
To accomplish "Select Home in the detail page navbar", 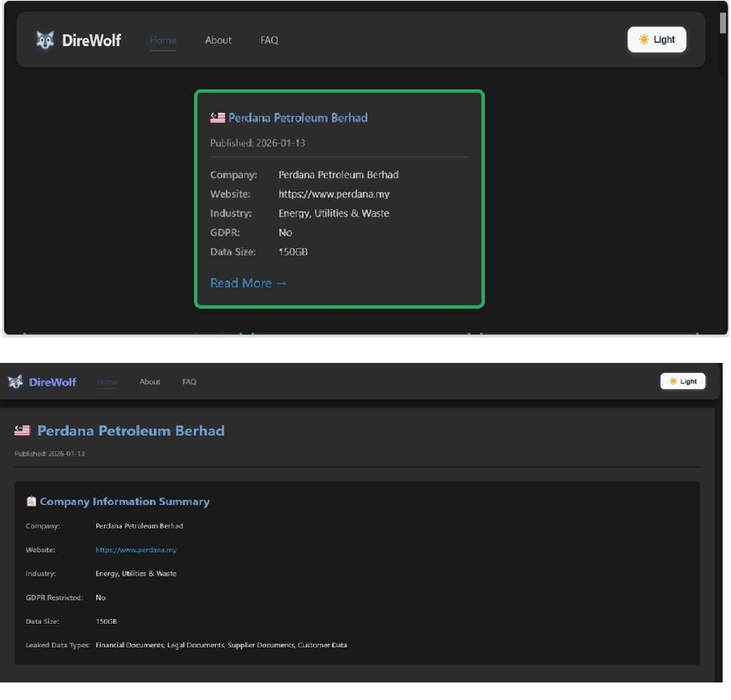I will (107, 382).
